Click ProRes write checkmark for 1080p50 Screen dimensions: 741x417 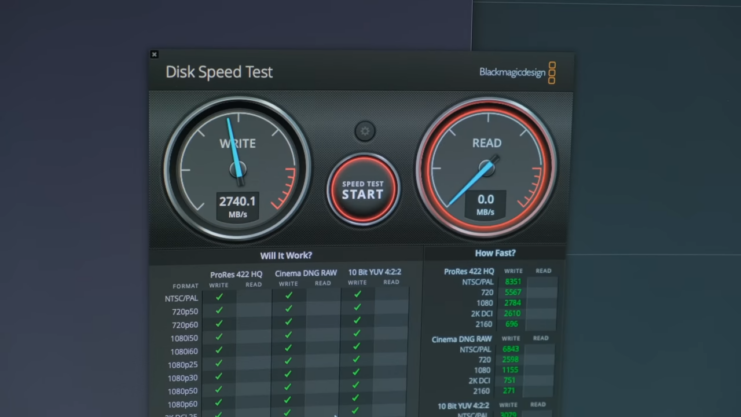[x=218, y=390]
